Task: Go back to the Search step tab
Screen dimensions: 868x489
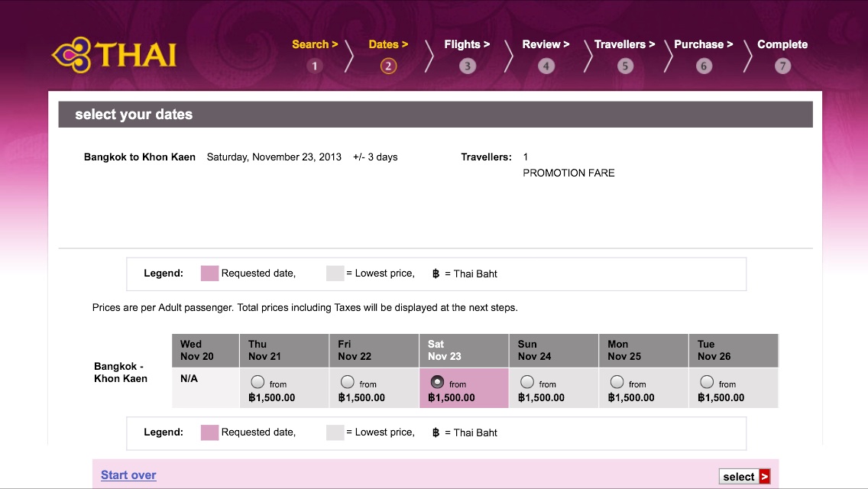Action: [314, 44]
